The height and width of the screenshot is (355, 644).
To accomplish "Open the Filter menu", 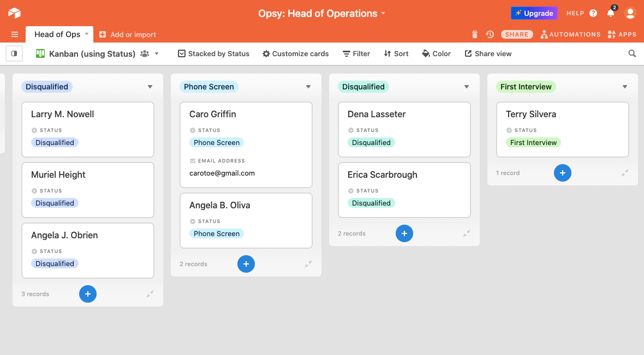I will [x=356, y=53].
